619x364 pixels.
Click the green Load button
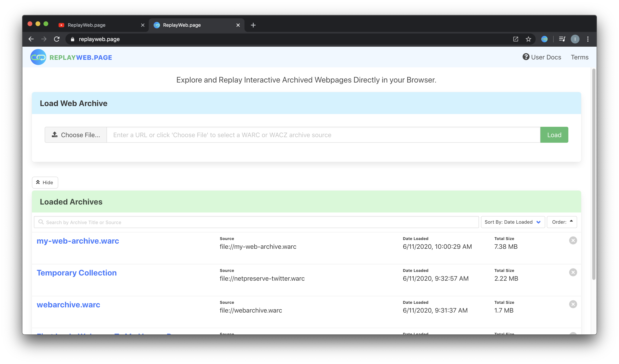(554, 135)
